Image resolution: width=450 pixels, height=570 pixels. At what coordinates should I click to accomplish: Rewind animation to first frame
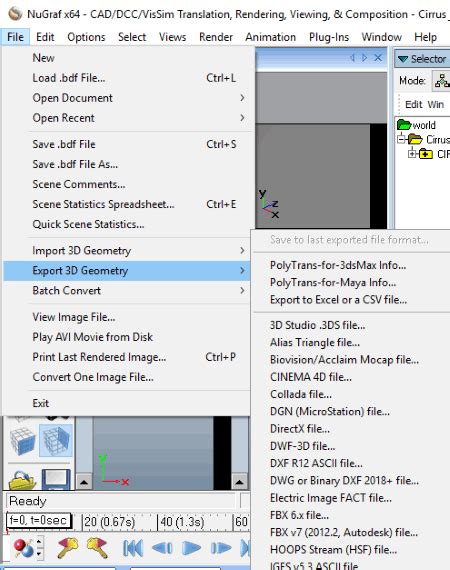(x=133, y=548)
